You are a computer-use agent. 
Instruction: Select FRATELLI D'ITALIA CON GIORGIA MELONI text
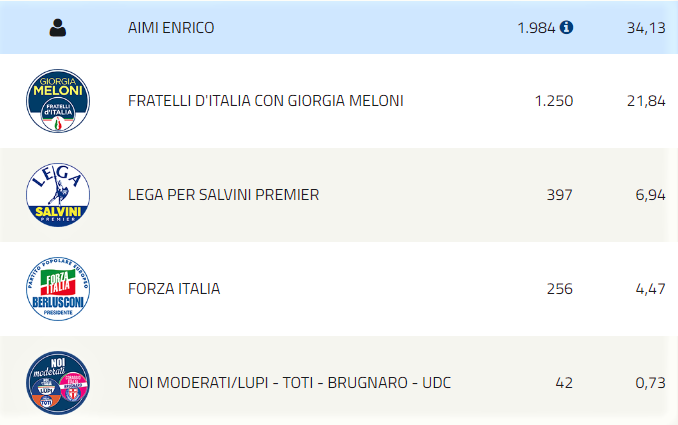[265, 101]
